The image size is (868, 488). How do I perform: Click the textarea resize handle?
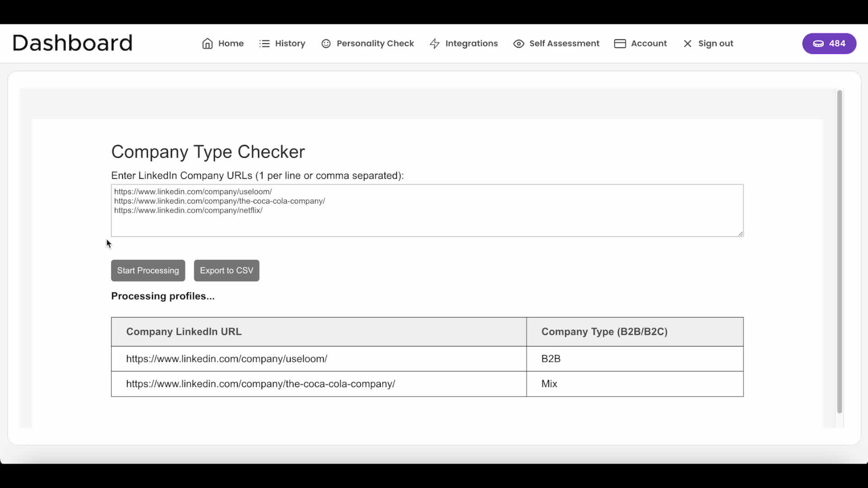point(740,234)
